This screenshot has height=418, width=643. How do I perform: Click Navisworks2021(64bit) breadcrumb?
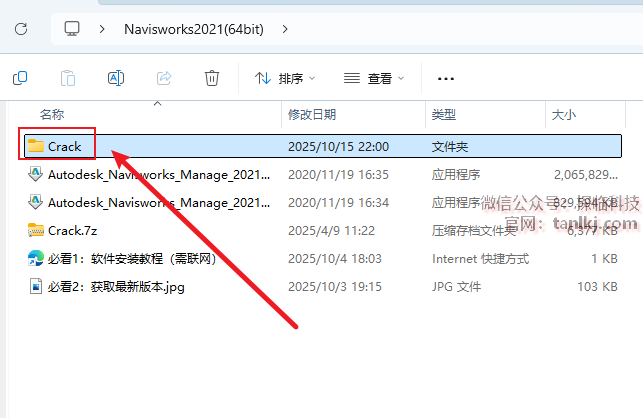pyautogui.click(x=194, y=29)
